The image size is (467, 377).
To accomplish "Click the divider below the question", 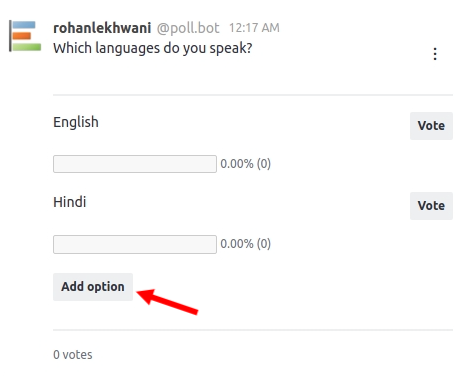I will click(253, 95).
